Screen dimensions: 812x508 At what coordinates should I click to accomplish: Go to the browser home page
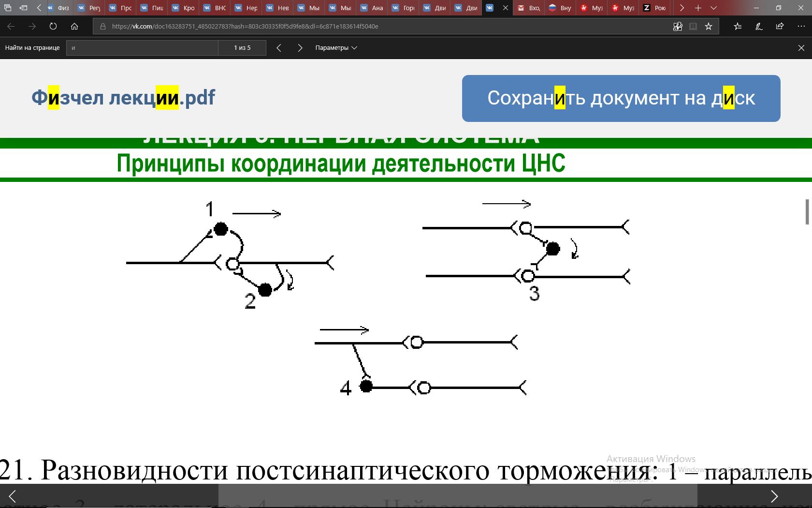[x=74, y=27]
